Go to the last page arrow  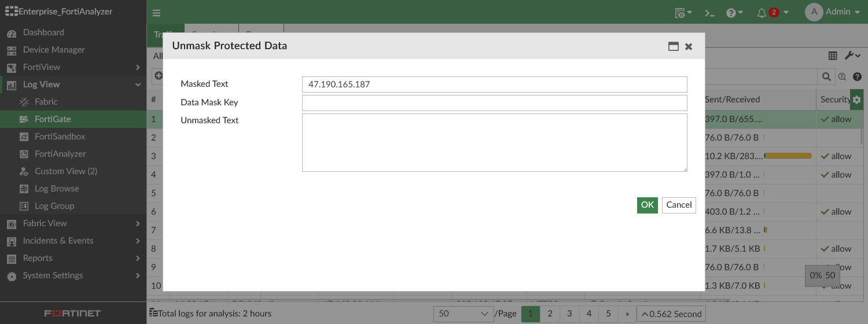(x=627, y=314)
